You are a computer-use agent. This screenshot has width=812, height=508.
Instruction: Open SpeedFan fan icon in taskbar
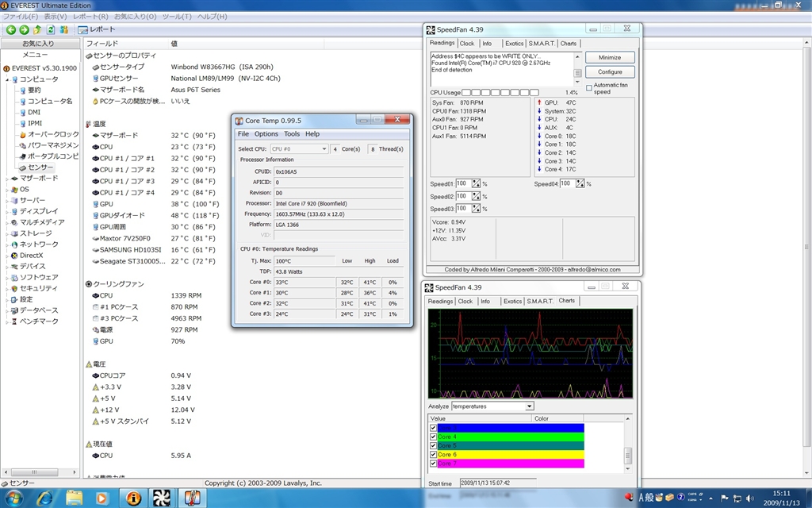[x=163, y=498]
